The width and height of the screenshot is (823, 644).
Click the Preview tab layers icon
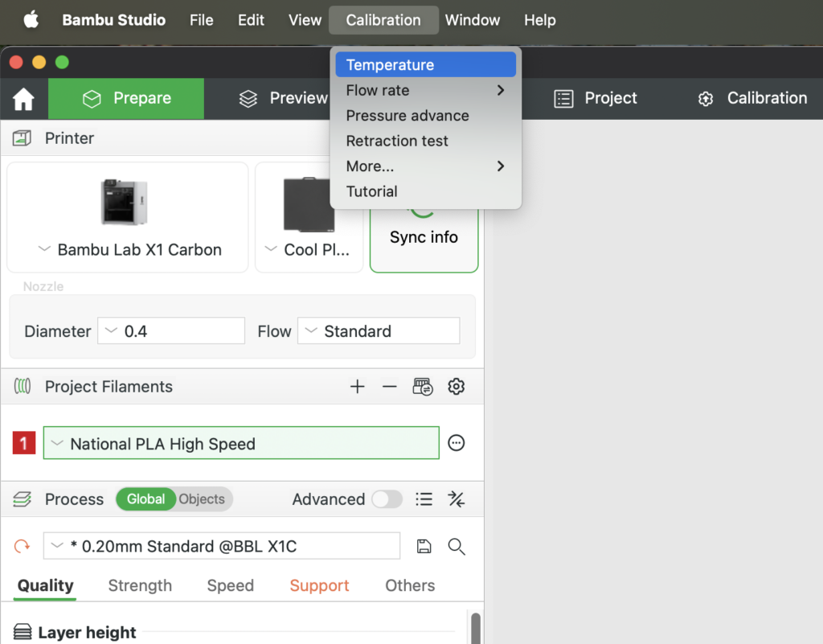click(x=248, y=99)
